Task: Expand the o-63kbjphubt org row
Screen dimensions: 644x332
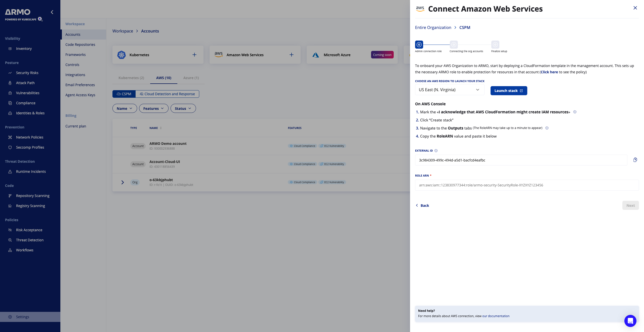Action: pos(123,182)
